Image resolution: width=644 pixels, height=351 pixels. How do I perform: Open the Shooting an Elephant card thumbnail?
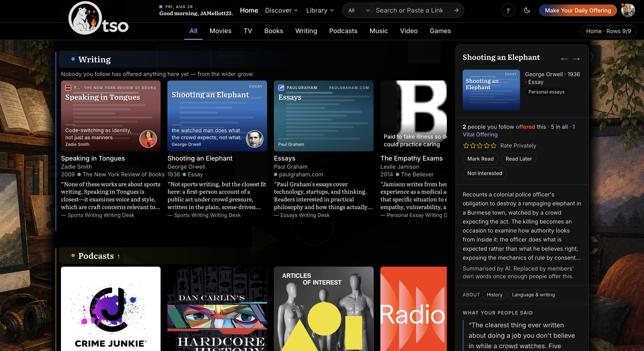[x=217, y=116]
